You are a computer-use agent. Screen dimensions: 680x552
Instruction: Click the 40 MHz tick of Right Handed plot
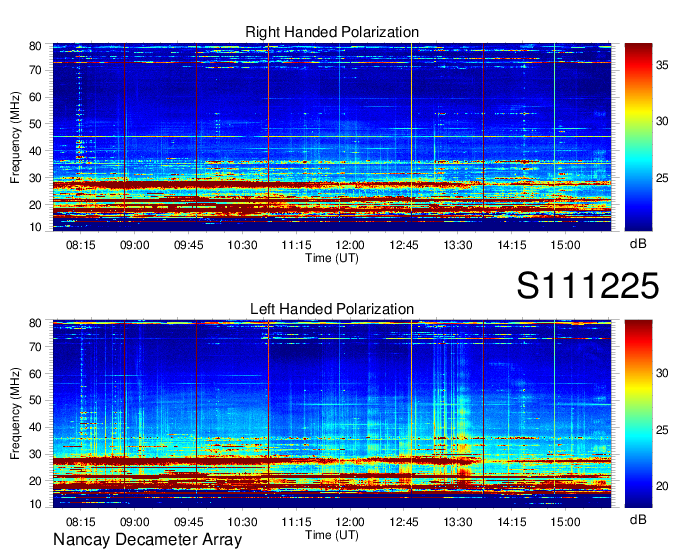pyautogui.click(x=35, y=151)
